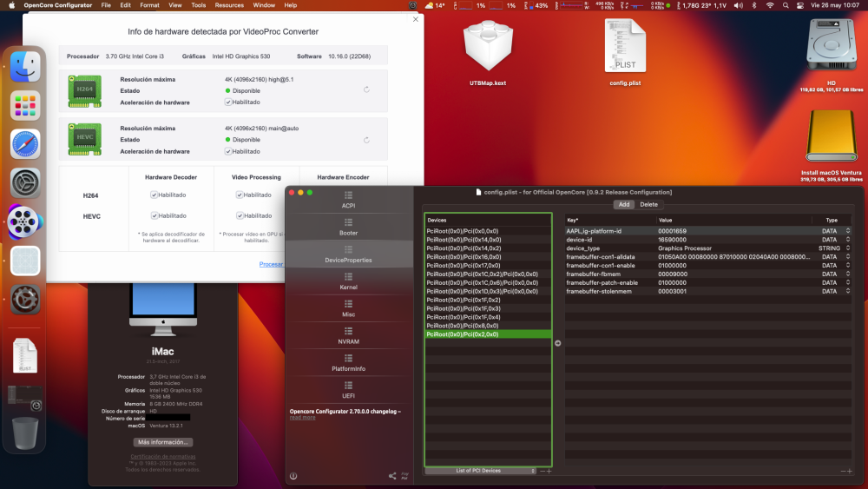This screenshot has width=868, height=489.
Task: Click the Add button above properties table
Action: 624,204
